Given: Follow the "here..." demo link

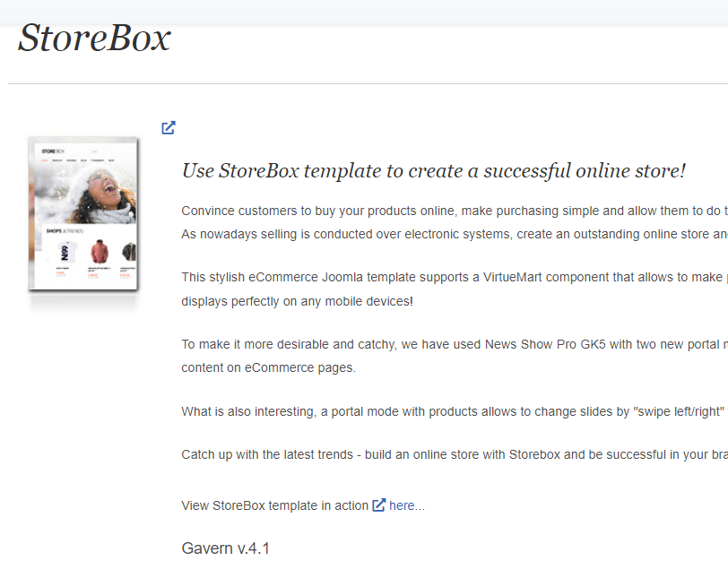Looking at the screenshot, I should pos(407,505).
